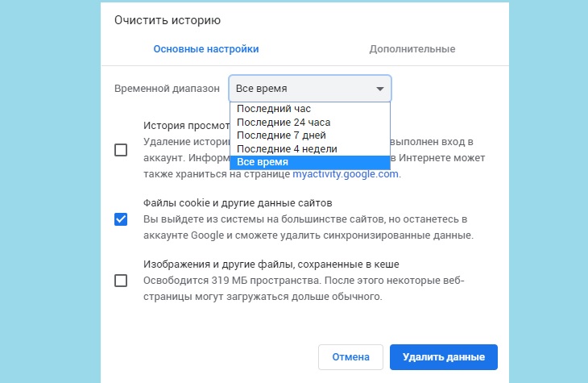This screenshot has width=588, height=383.
Task: Select 'Последний час' from the list
Action: click(274, 109)
